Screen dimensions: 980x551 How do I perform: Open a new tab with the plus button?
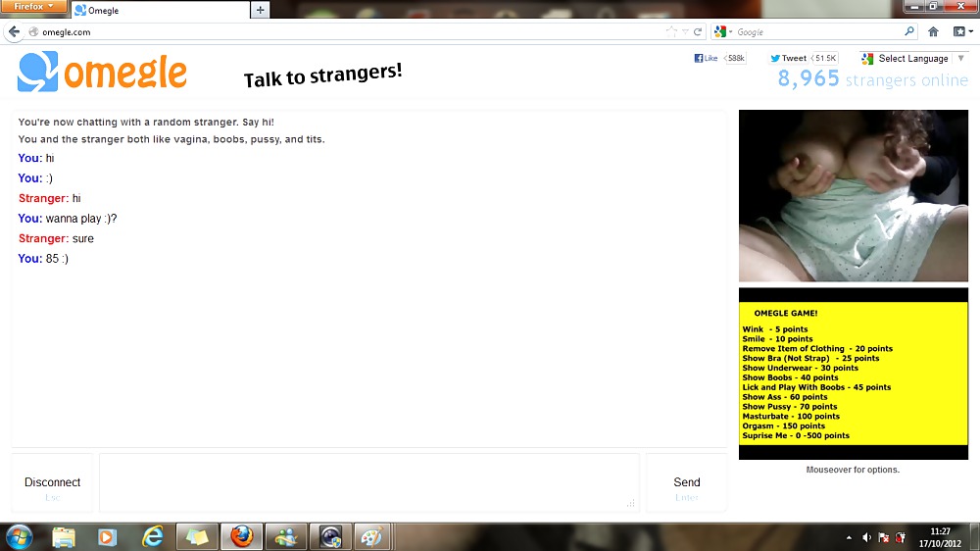[260, 10]
